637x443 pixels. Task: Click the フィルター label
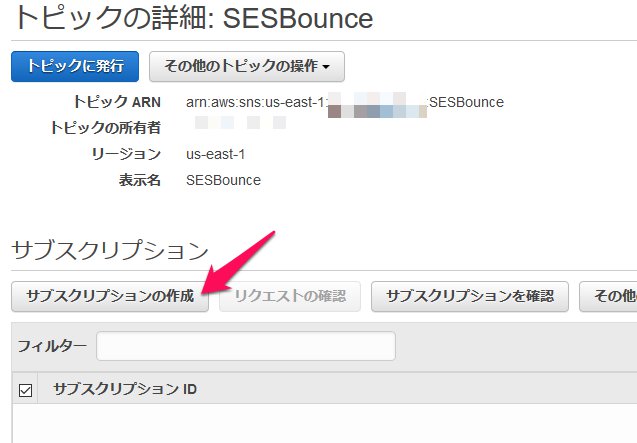pyautogui.click(x=52, y=346)
